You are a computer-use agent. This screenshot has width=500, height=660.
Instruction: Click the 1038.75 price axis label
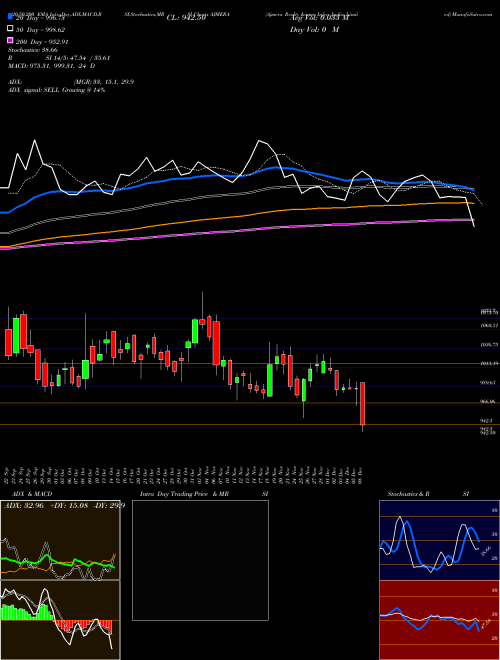point(489,344)
